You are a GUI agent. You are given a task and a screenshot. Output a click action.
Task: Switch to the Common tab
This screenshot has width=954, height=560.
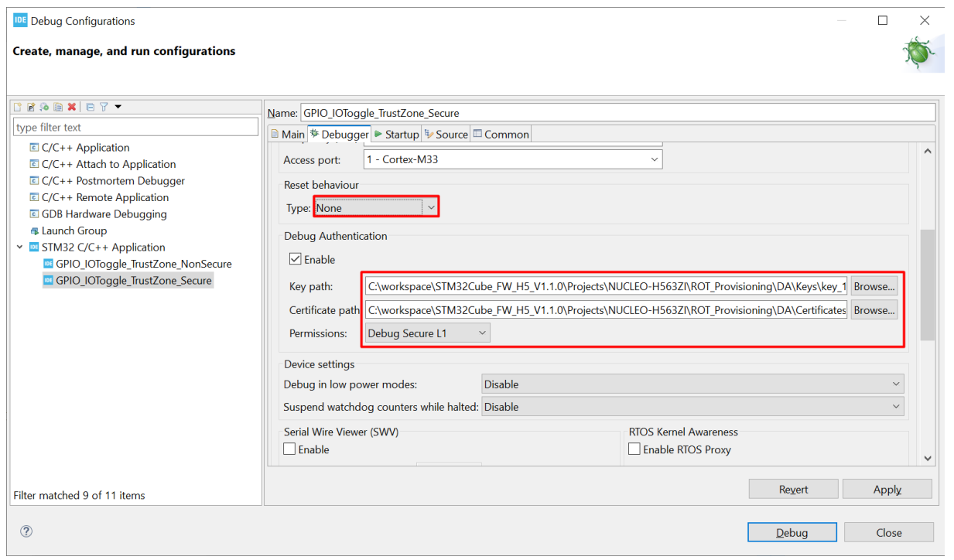pos(501,134)
